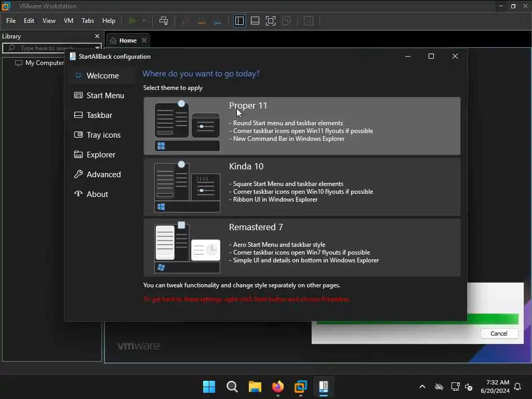532x399 pixels.
Task: Click the OneDrive tray icon
Action: click(x=439, y=387)
